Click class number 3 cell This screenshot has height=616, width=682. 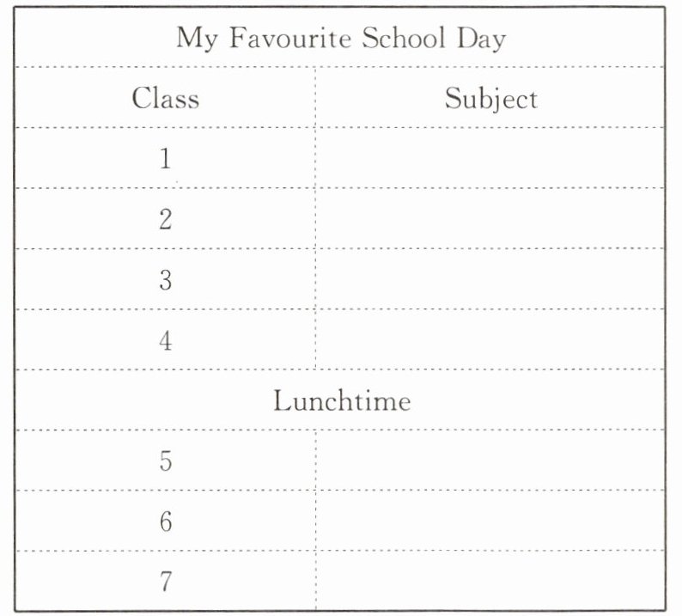tap(165, 280)
